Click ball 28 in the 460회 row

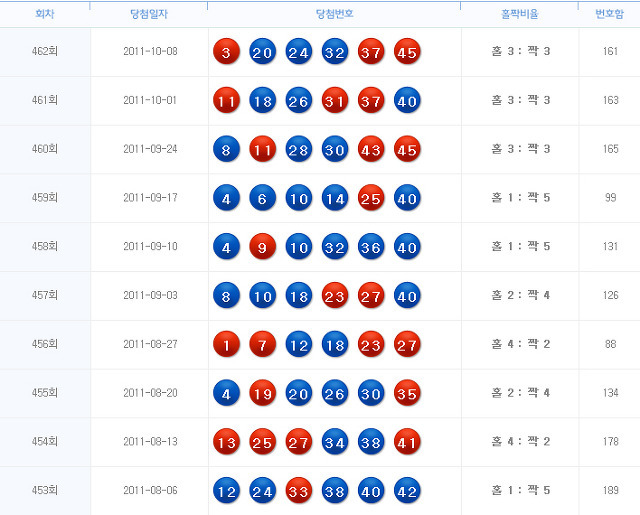(298, 149)
